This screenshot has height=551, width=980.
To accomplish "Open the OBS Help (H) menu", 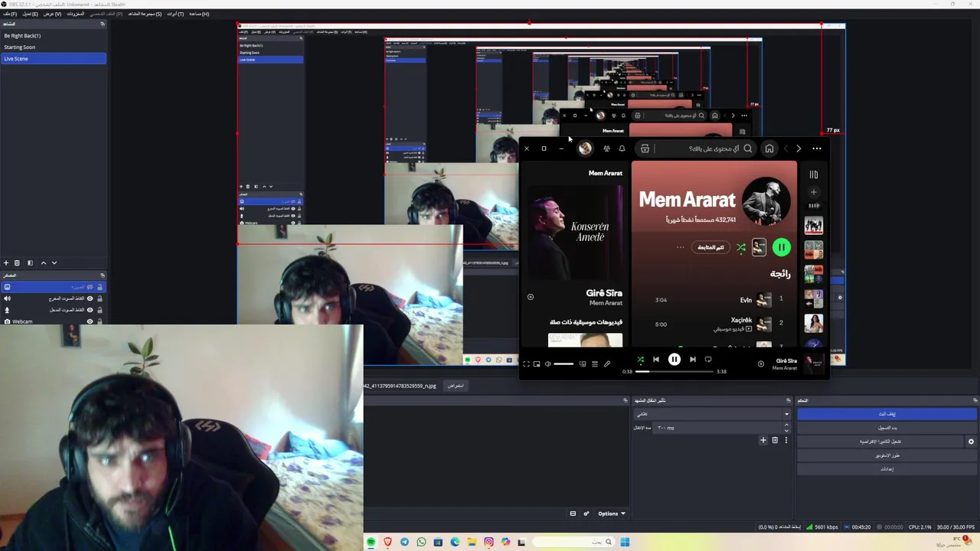I will (199, 14).
